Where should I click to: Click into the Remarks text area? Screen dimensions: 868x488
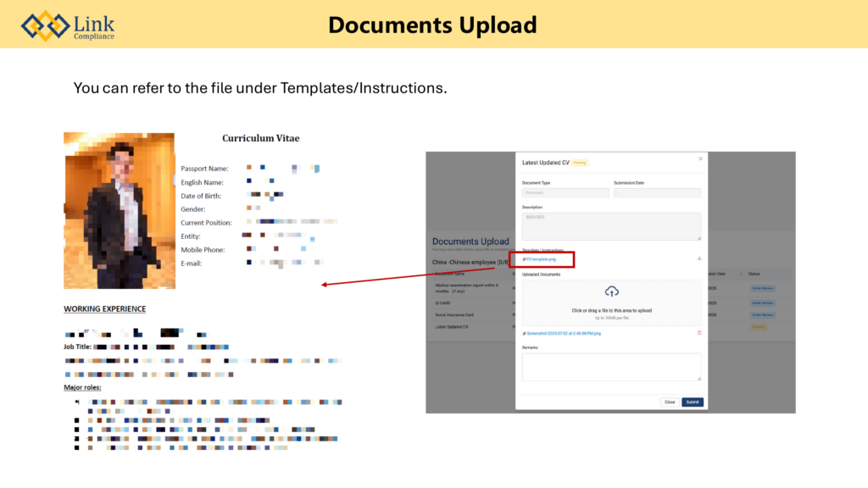coord(611,367)
